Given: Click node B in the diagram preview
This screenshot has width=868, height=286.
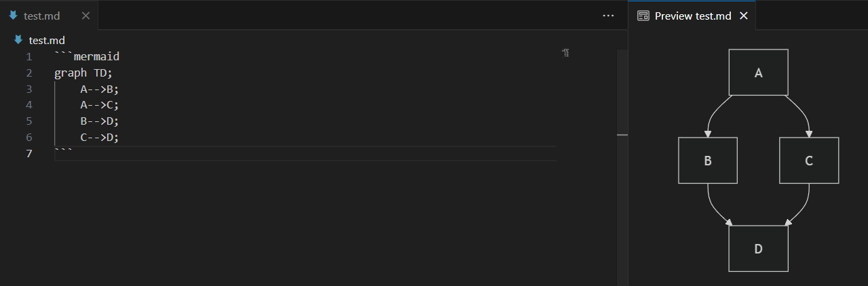Looking at the screenshot, I should [708, 161].
